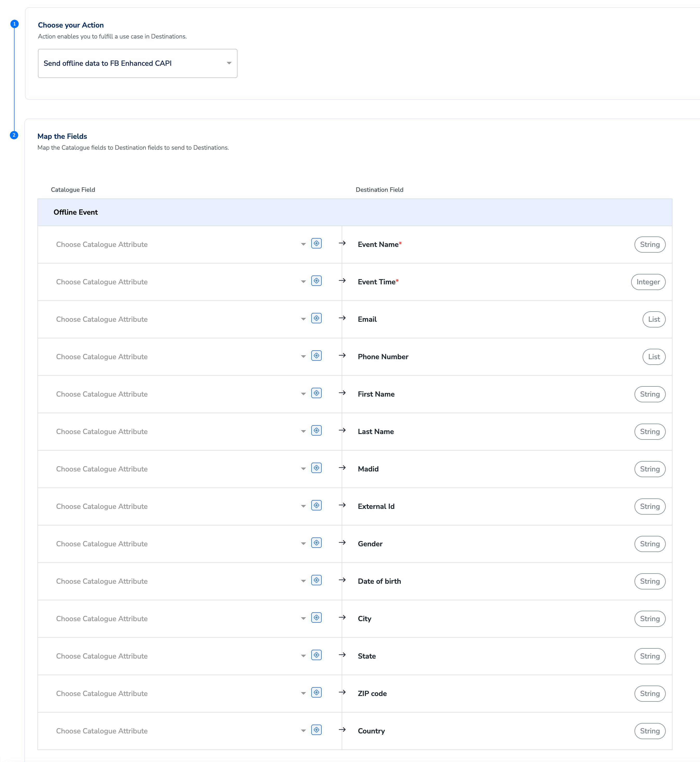Click the step 1 circle indicator
Viewport: 700px width, 762px height.
pyautogui.click(x=14, y=24)
